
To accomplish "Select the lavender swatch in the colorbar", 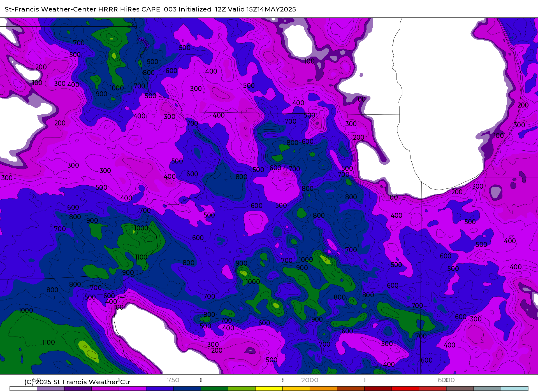I will [x=50, y=389].
